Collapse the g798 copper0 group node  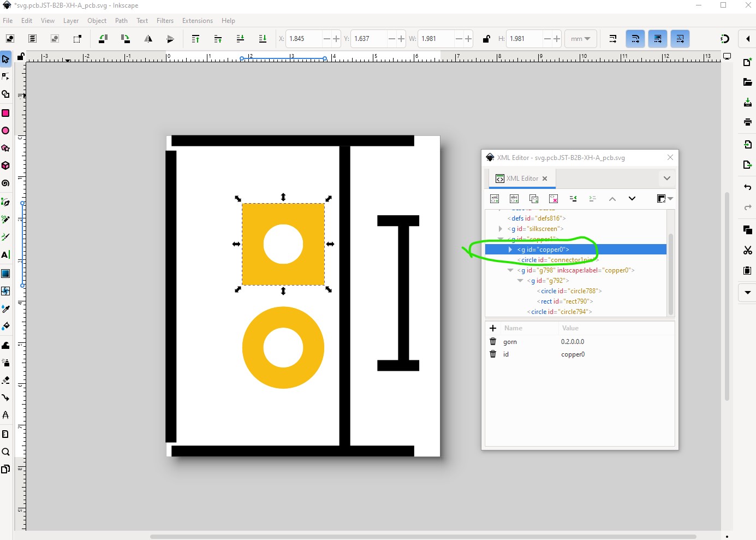coord(510,270)
